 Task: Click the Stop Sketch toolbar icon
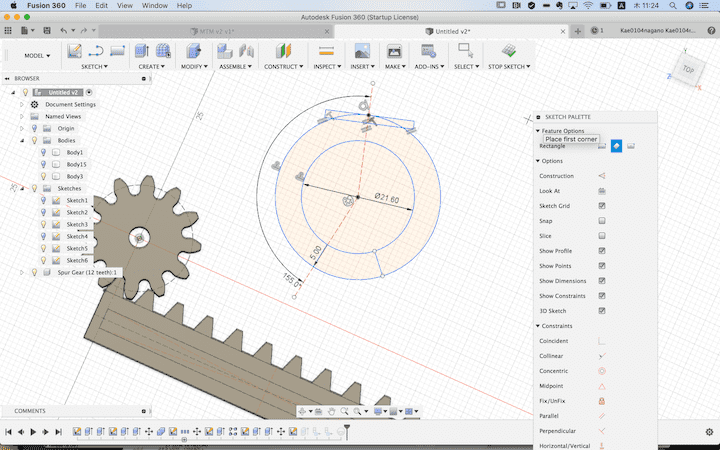[x=508, y=51]
